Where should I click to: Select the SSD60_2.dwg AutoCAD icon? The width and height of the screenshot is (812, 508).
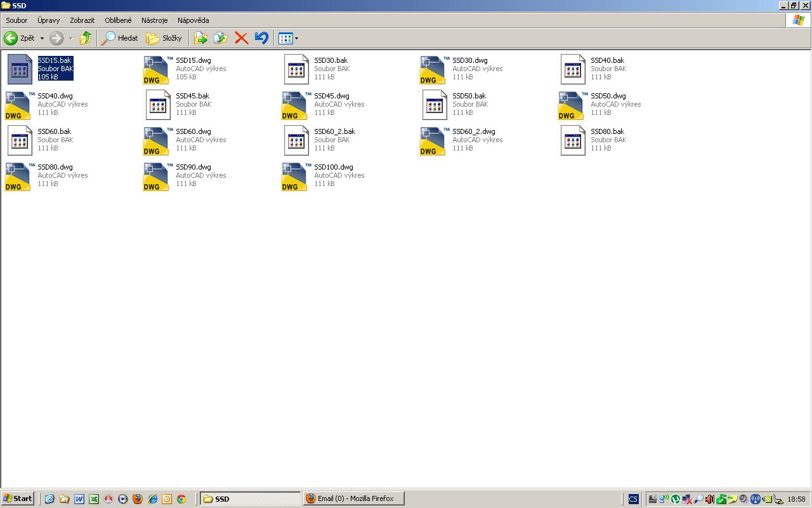[435, 140]
